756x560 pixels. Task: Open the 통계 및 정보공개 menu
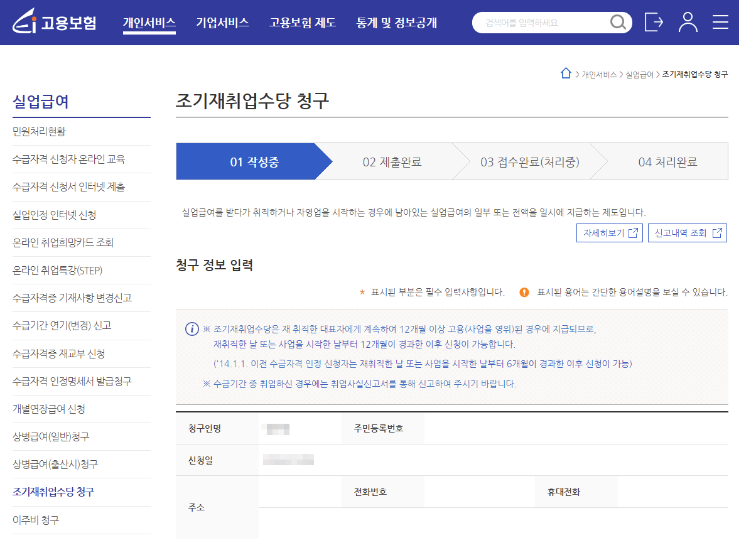(396, 22)
